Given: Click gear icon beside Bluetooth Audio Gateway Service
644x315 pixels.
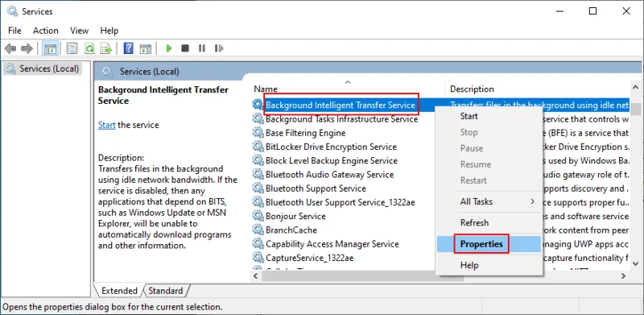Looking at the screenshot, I should pyautogui.click(x=258, y=174).
